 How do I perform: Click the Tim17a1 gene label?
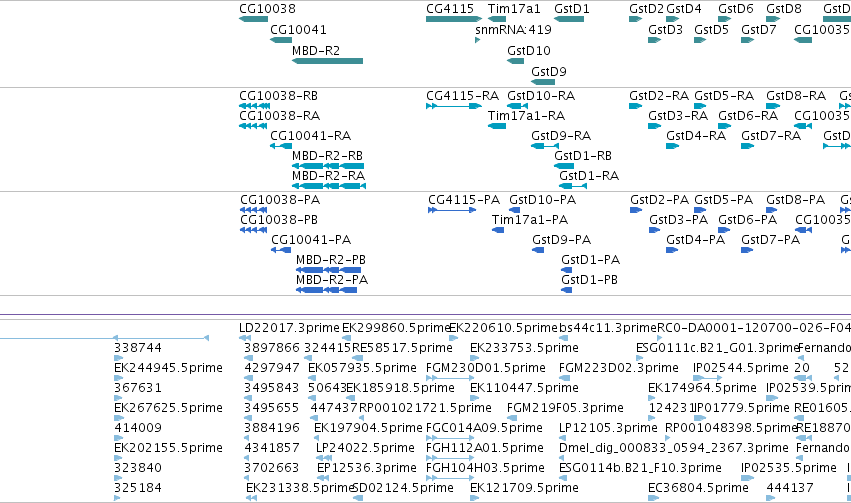[514, 9]
